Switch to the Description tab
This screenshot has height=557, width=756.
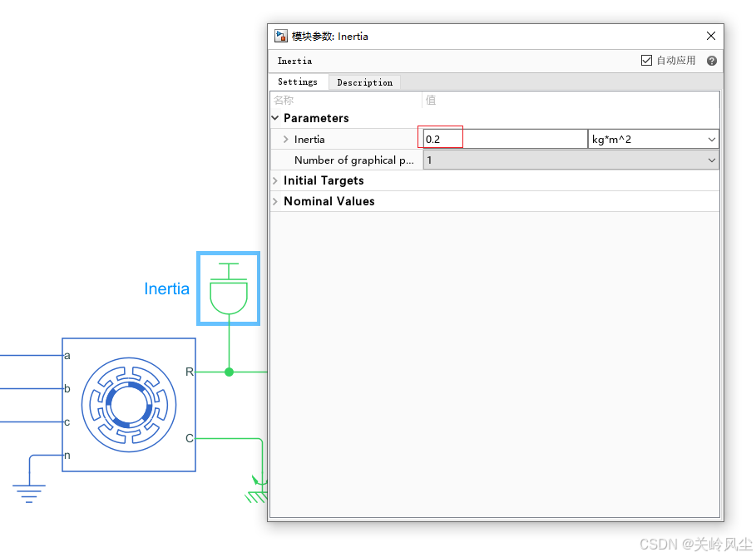(364, 82)
